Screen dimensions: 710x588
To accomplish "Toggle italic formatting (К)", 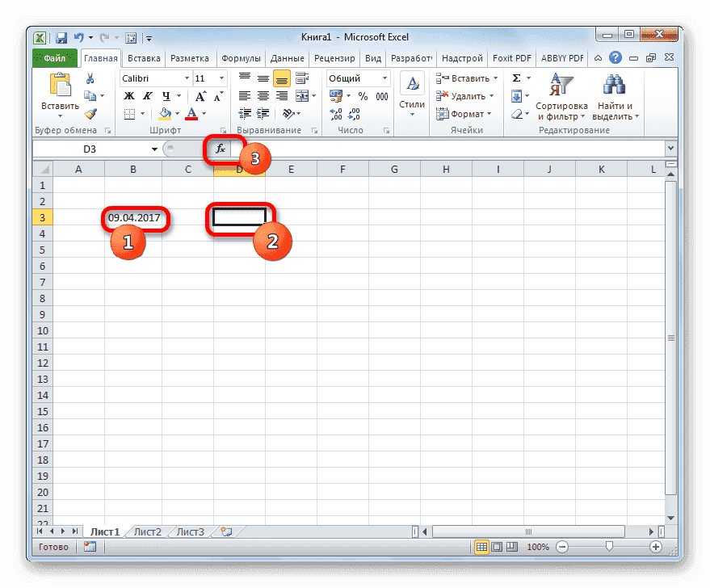I will (x=148, y=95).
